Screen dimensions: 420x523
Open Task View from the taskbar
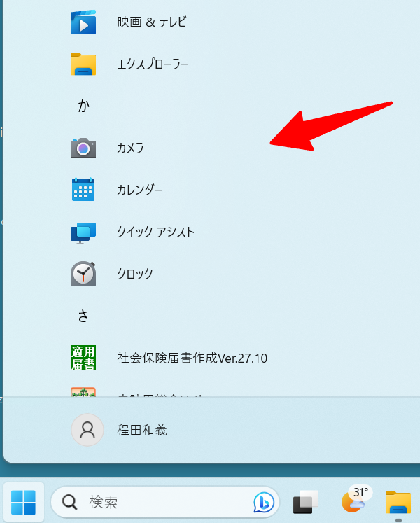[306, 502]
